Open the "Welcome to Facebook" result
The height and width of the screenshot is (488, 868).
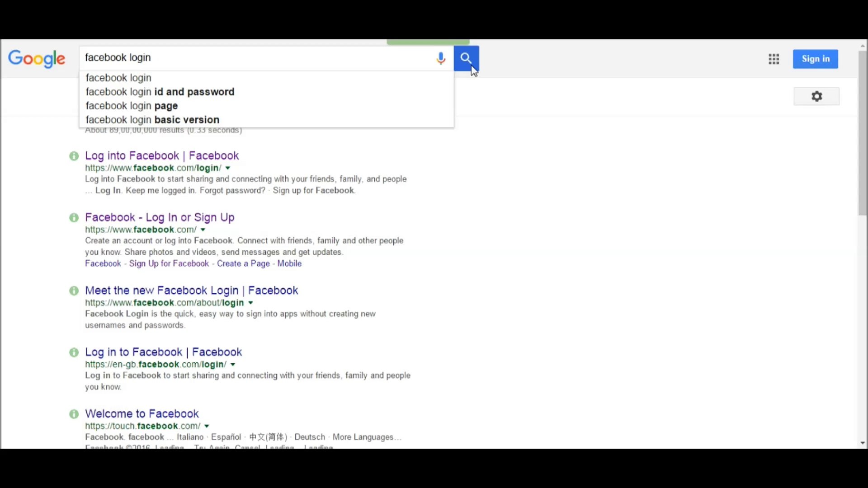click(x=142, y=414)
